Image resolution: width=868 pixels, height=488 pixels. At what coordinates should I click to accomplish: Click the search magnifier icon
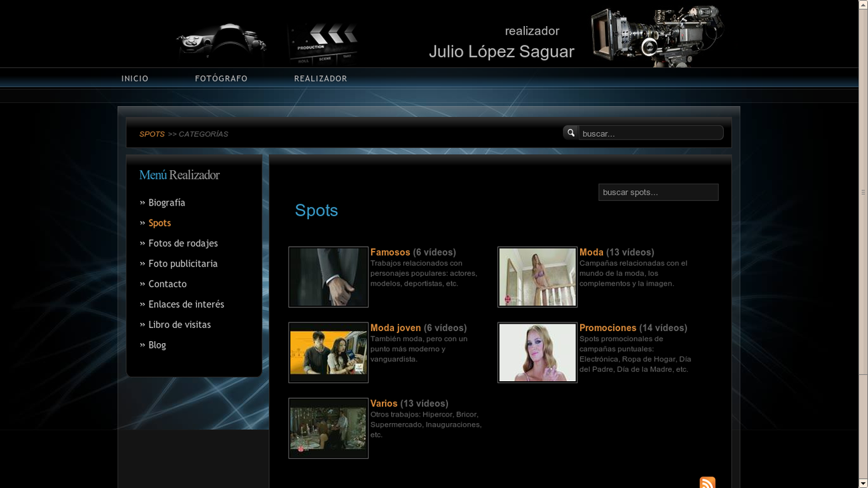point(571,132)
